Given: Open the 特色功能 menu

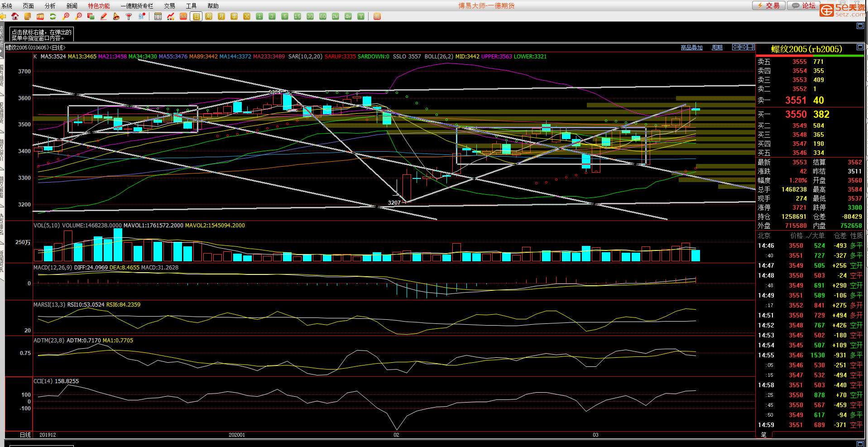Looking at the screenshot, I should [x=99, y=6].
